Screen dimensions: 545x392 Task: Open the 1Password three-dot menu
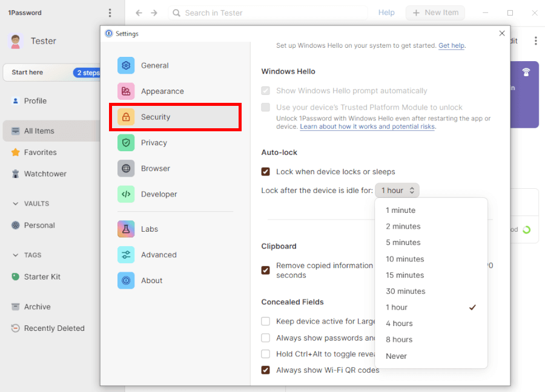110,12
